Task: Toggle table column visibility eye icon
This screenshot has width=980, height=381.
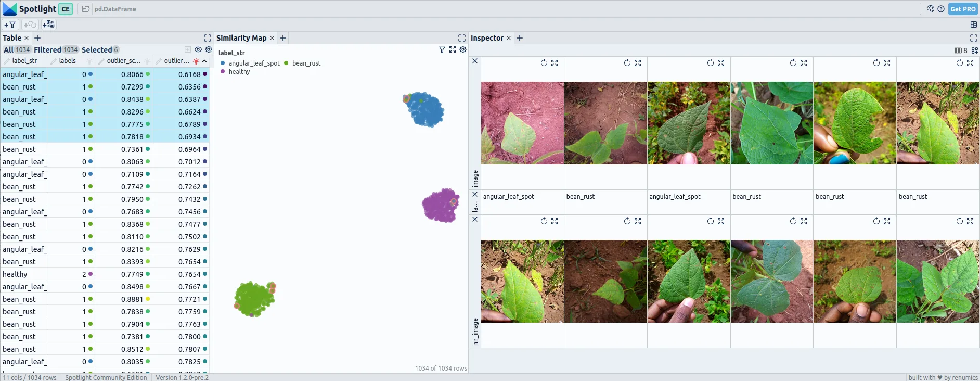Action: tap(198, 49)
